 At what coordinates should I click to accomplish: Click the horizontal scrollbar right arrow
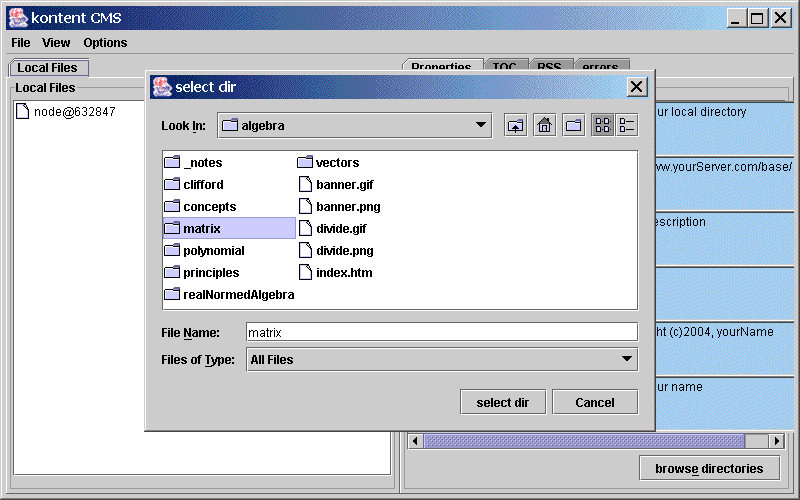coord(777,441)
